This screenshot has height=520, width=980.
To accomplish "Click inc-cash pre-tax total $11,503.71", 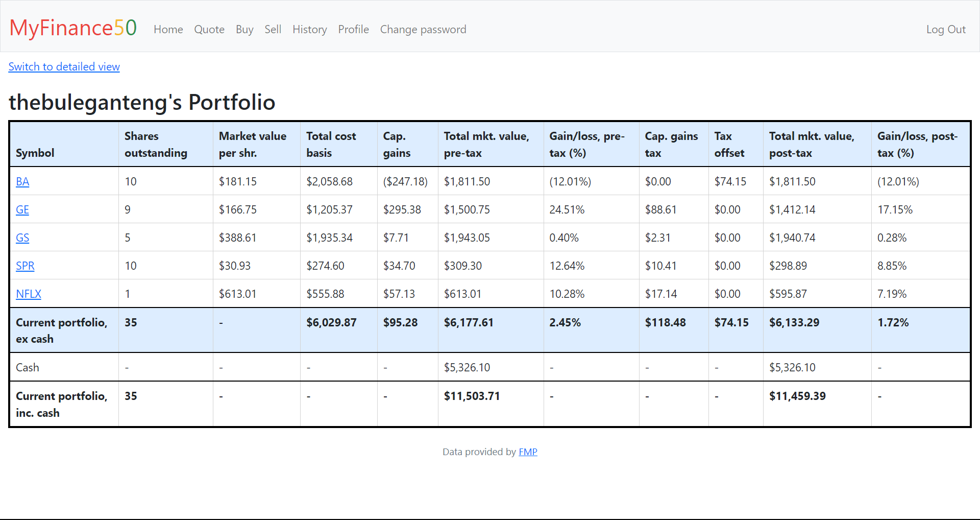I will (x=472, y=396).
